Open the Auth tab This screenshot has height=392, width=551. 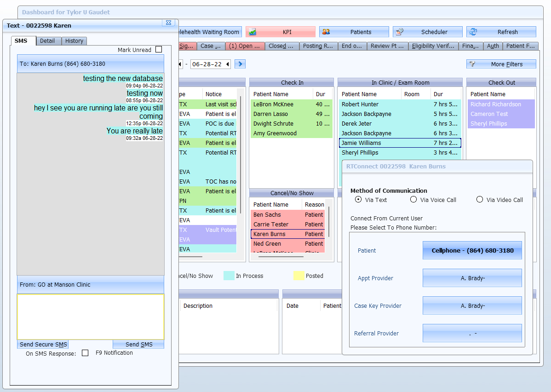493,46
